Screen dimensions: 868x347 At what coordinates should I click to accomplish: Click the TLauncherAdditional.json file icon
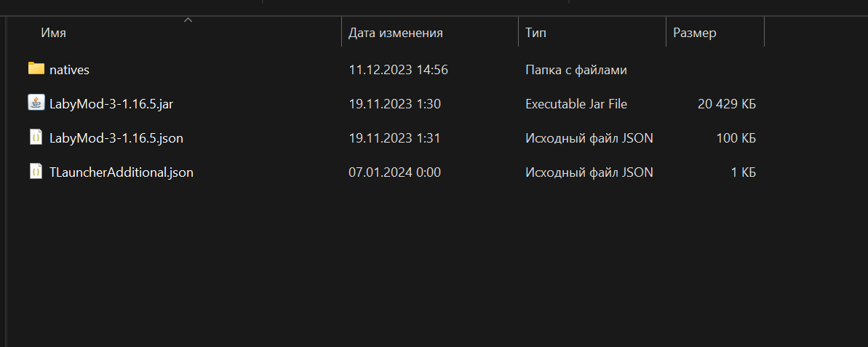(36, 172)
